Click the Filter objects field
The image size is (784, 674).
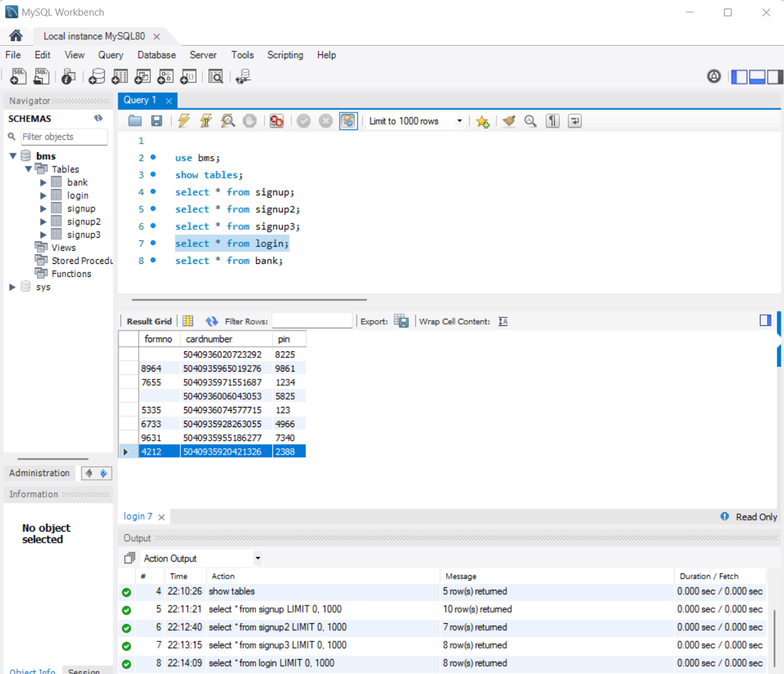point(64,136)
